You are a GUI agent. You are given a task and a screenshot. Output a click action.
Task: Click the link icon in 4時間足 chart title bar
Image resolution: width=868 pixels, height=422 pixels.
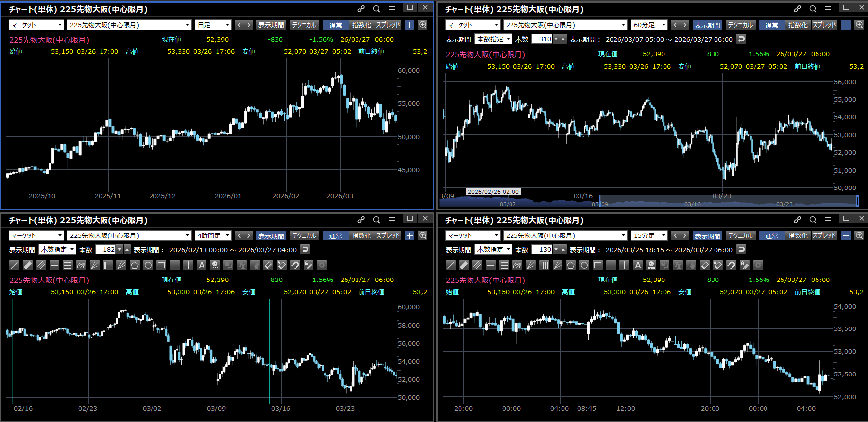point(361,220)
